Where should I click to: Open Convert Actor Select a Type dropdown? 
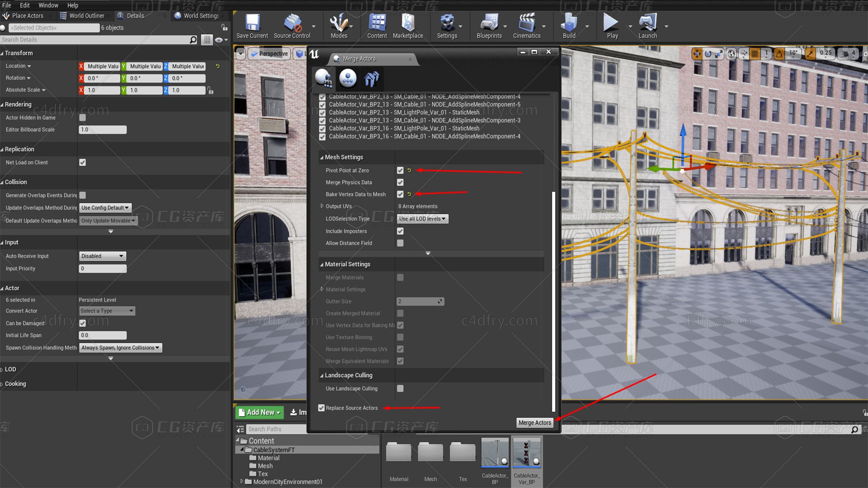click(107, 311)
